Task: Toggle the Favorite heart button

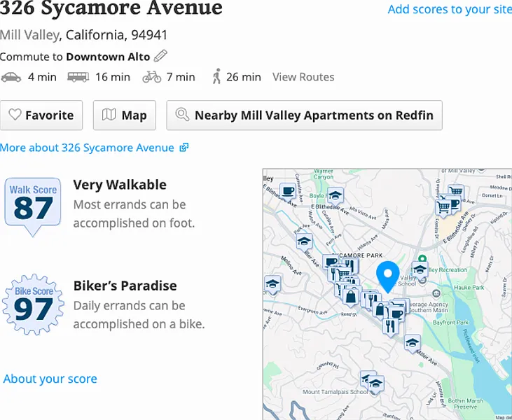Action: pyautogui.click(x=41, y=115)
